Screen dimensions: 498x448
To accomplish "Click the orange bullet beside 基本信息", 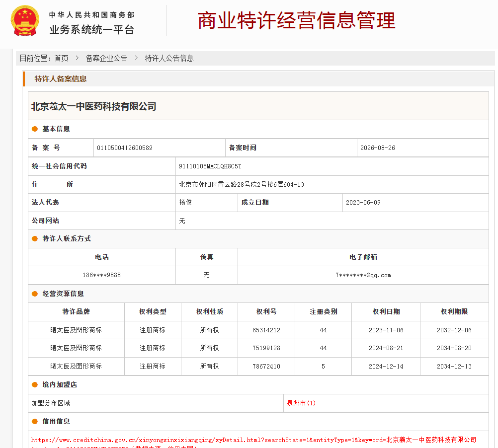I will (x=35, y=129).
